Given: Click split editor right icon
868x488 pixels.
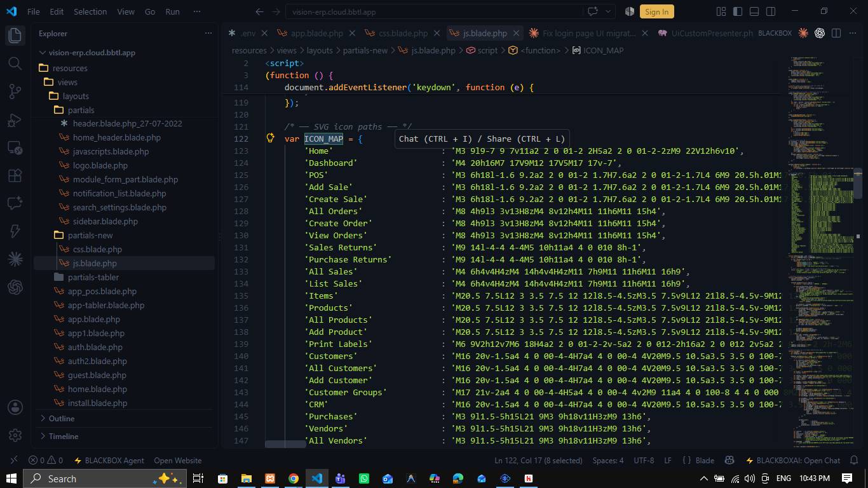Looking at the screenshot, I should [x=836, y=33].
